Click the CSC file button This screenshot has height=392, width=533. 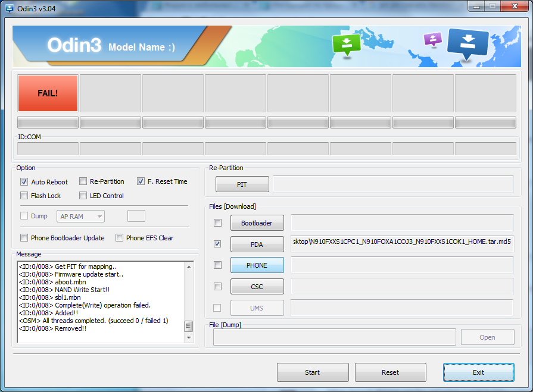click(x=257, y=287)
